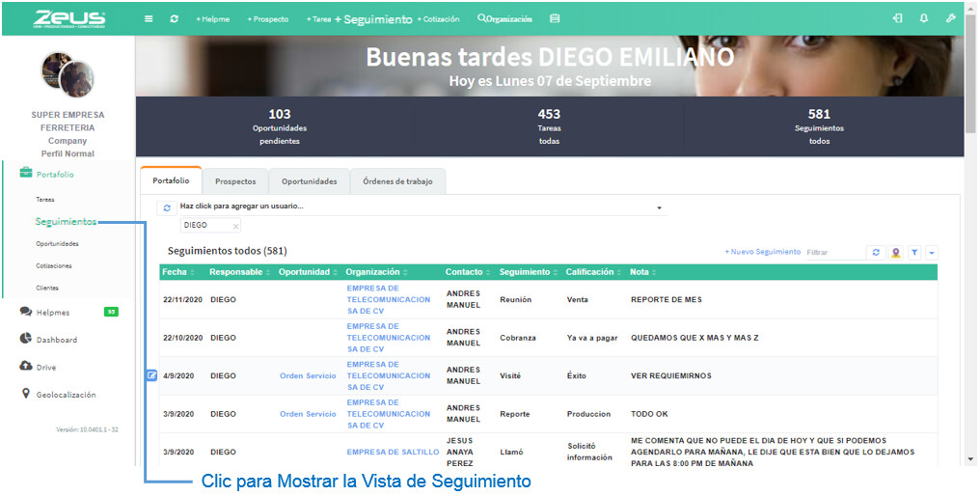Open Seguimientos in sidebar
This screenshot has height=496, width=980.
point(66,221)
